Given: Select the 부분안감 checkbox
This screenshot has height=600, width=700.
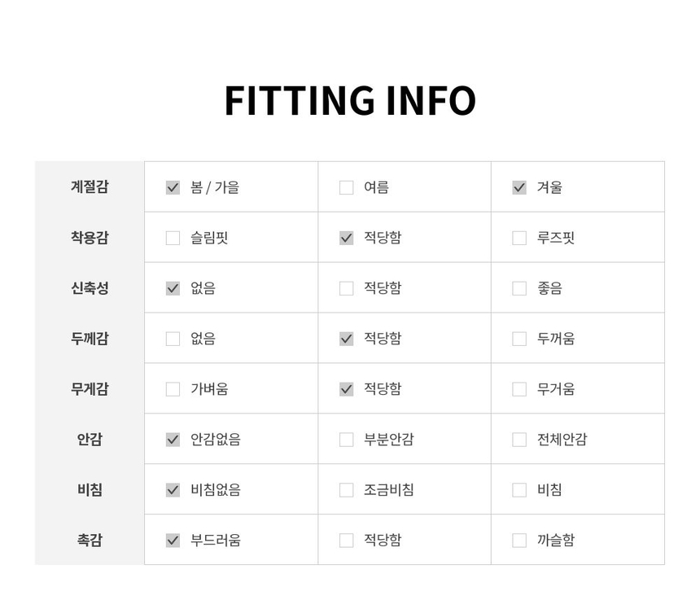Looking at the screenshot, I should click(346, 440).
